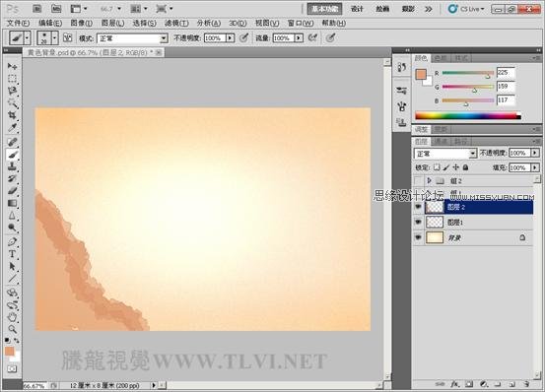The image size is (545, 392).
Task: Open the 图像(I) menu
Action: pyautogui.click(x=82, y=24)
